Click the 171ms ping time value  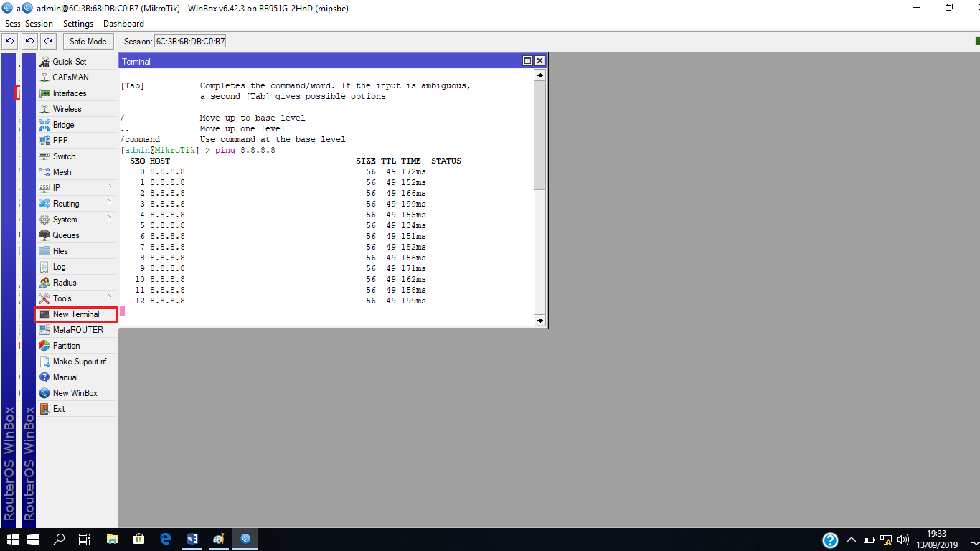413,268
